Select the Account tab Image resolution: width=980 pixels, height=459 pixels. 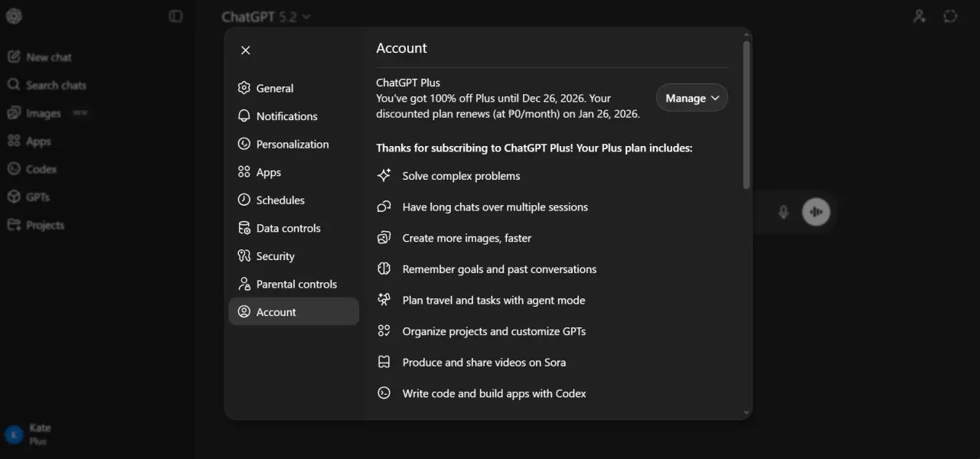pyautogui.click(x=293, y=312)
